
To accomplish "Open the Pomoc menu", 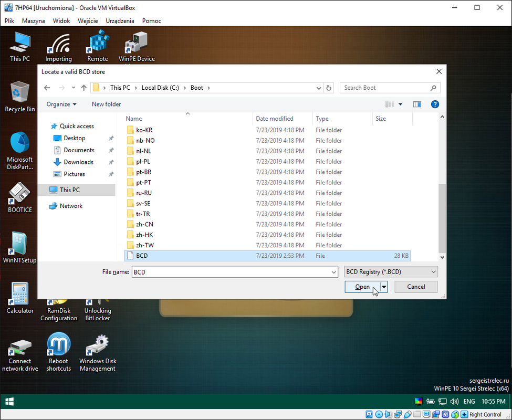I will (x=152, y=21).
